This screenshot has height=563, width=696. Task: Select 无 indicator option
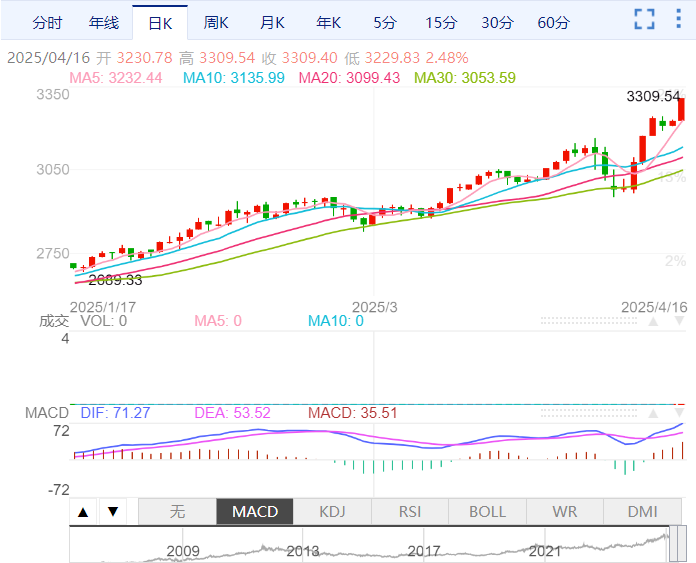[x=178, y=512]
